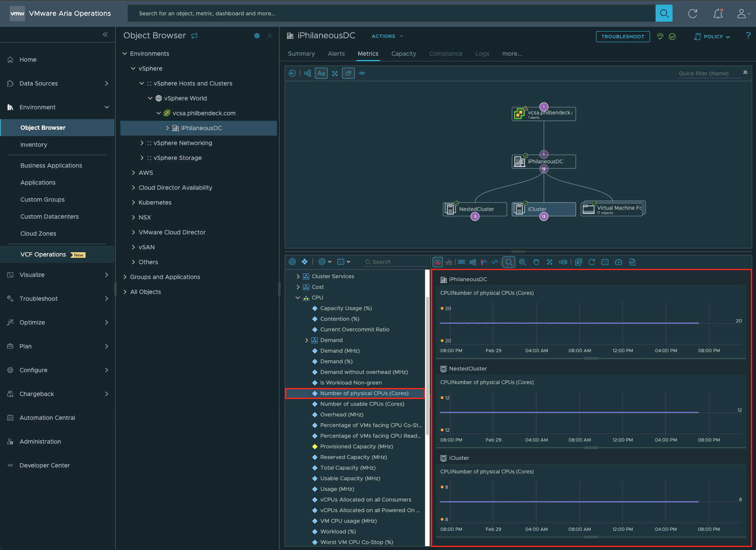Open the gear options dropdown in metric picker

point(325,262)
